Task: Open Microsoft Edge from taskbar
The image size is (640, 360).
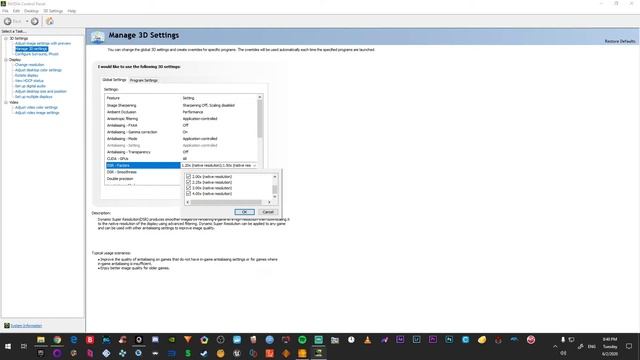Action: (x=74, y=340)
